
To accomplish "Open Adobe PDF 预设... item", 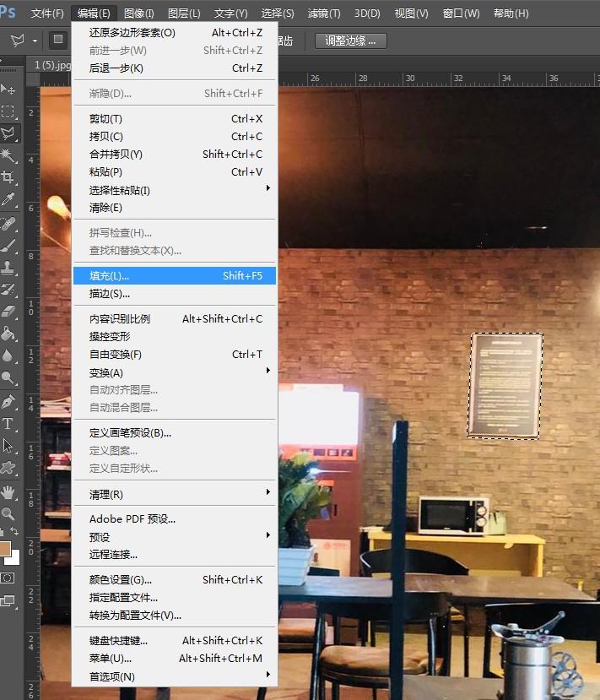I will click(x=175, y=518).
